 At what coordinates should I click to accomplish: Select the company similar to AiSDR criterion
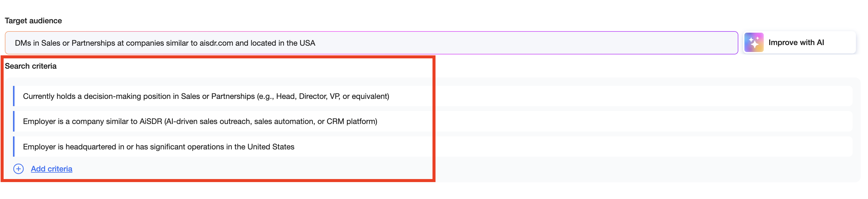click(x=433, y=121)
